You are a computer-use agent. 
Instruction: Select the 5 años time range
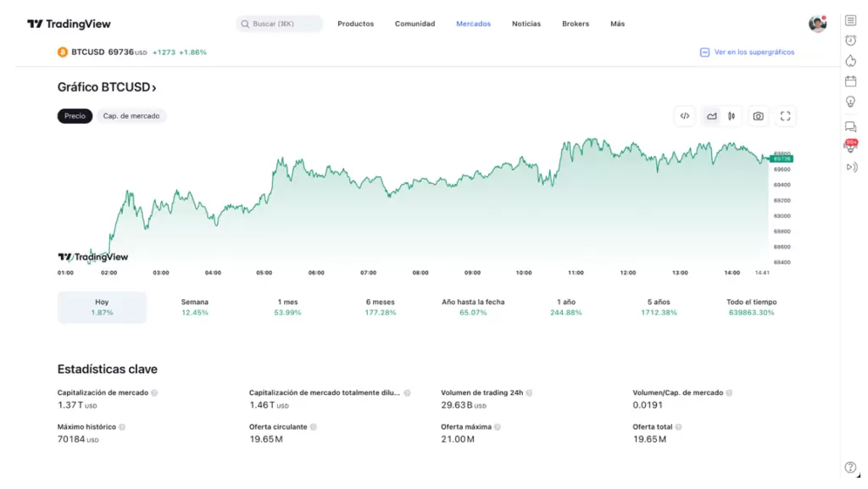[659, 307]
